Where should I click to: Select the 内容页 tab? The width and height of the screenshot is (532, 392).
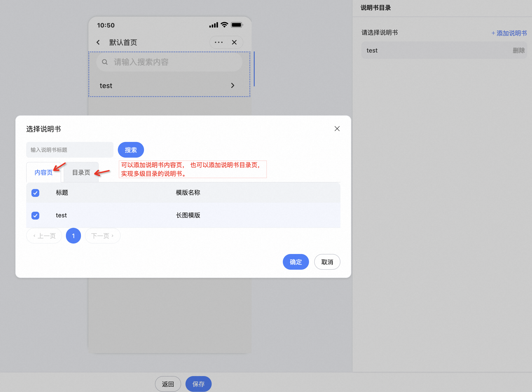pyautogui.click(x=43, y=172)
